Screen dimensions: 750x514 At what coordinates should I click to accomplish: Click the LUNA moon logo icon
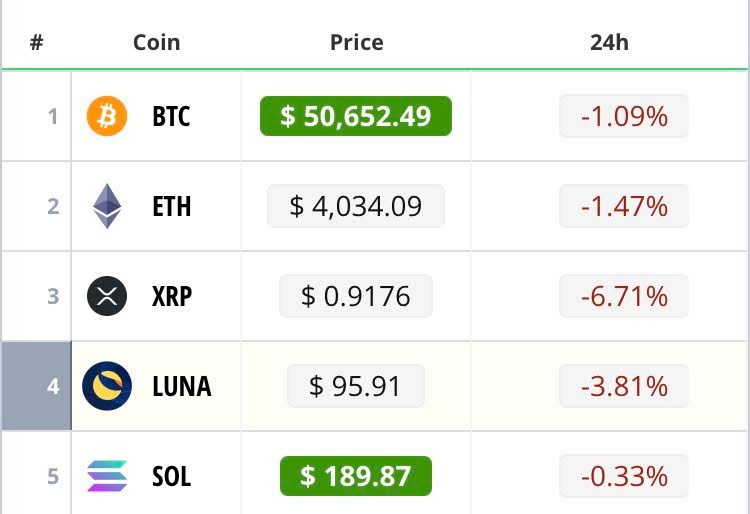tap(107, 386)
